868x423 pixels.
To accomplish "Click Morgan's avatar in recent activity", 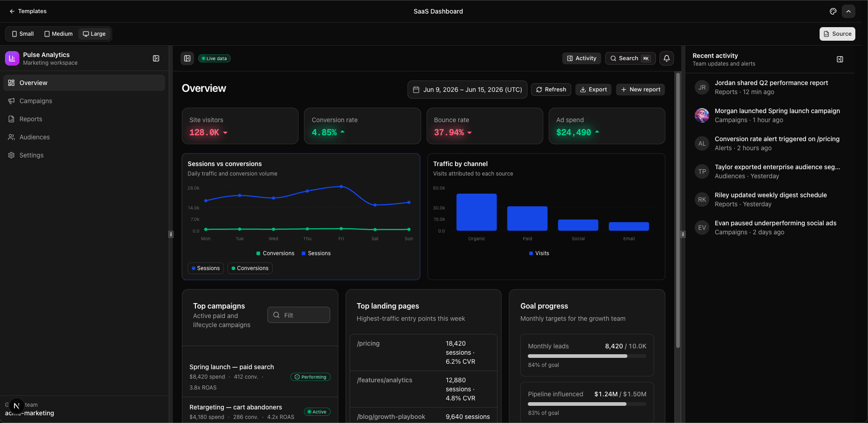I will pyautogui.click(x=702, y=115).
